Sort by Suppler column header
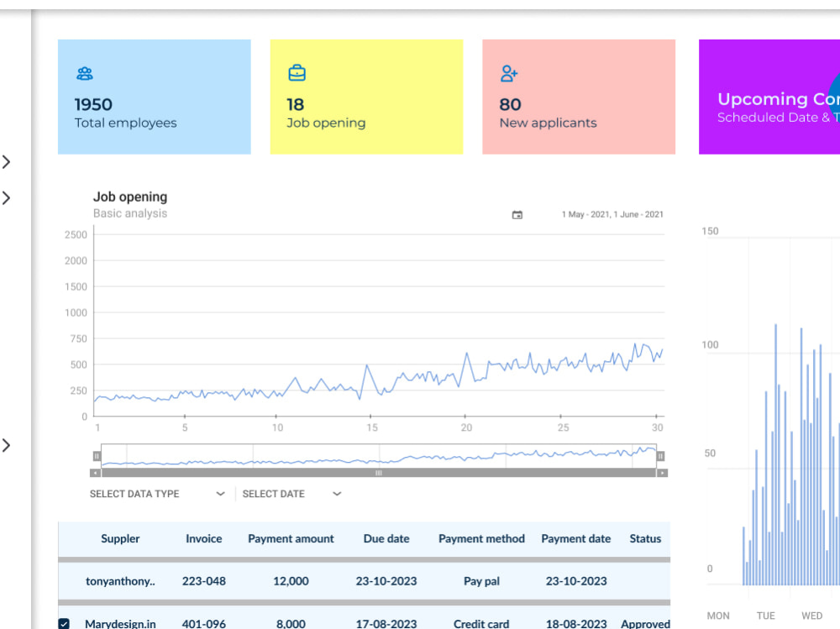 (x=120, y=538)
